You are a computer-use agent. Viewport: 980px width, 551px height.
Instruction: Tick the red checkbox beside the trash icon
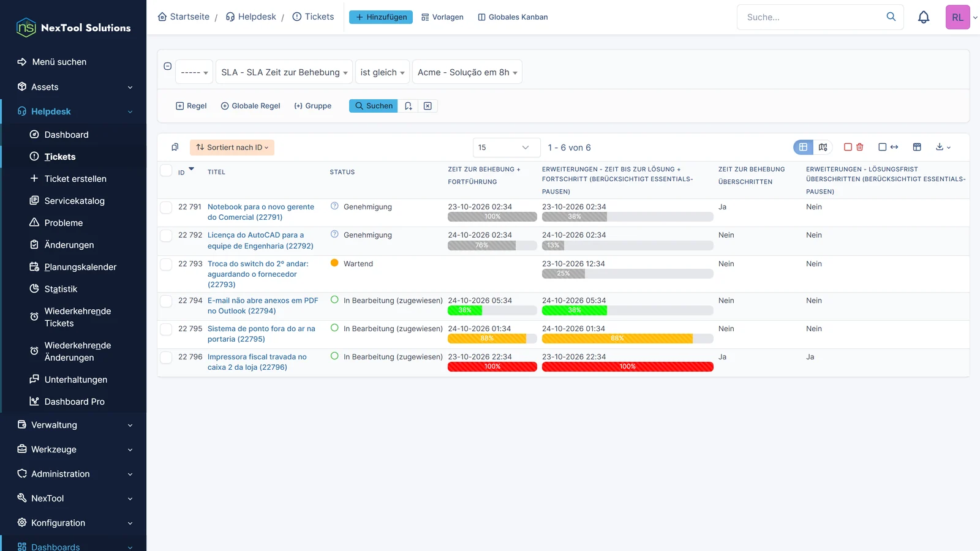[x=848, y=147]
